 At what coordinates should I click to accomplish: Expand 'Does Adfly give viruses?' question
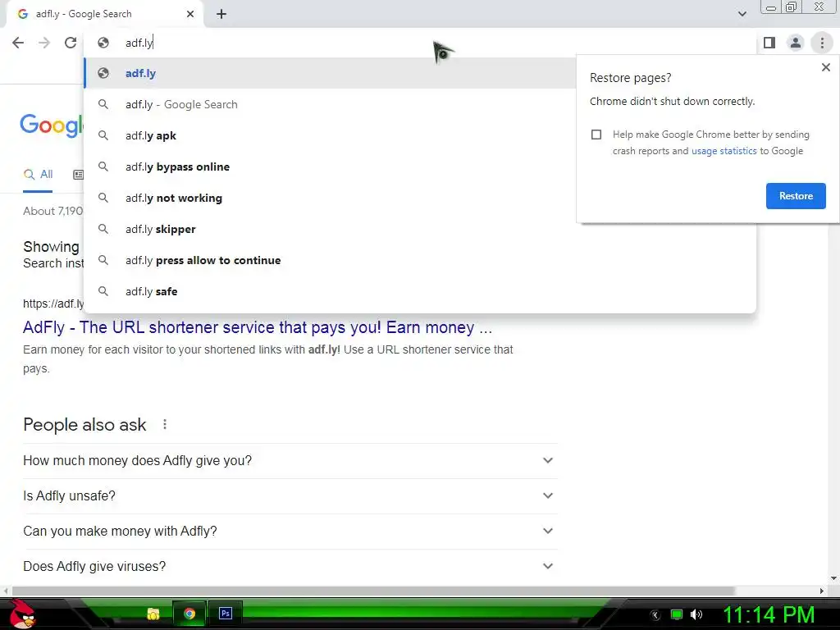click(290, 566)
